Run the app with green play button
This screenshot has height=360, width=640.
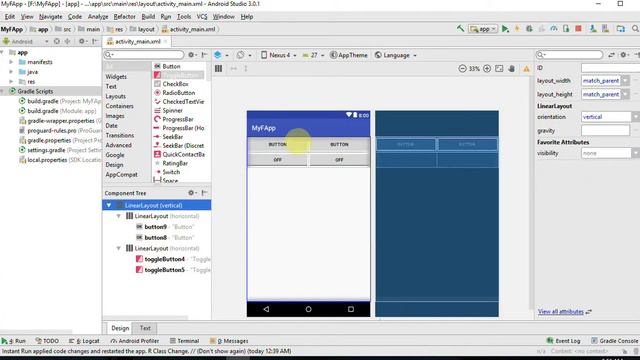pos(505,29)
